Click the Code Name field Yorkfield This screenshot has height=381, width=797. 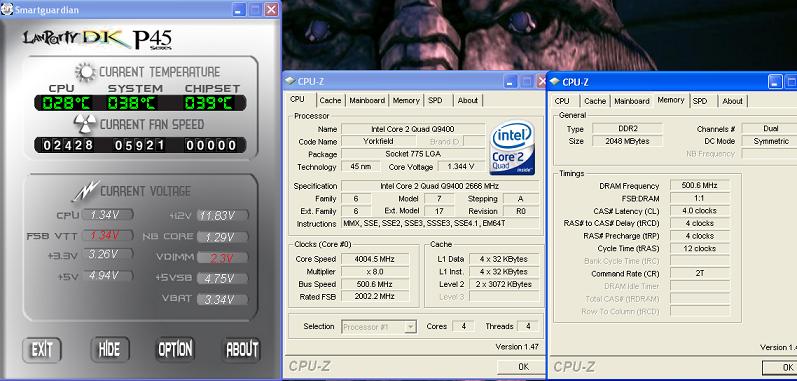click(379, 141)
